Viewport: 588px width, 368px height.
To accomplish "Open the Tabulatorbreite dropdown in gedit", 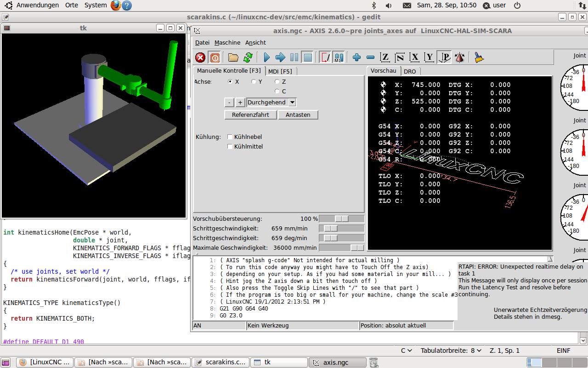I will tap(451, 351).
